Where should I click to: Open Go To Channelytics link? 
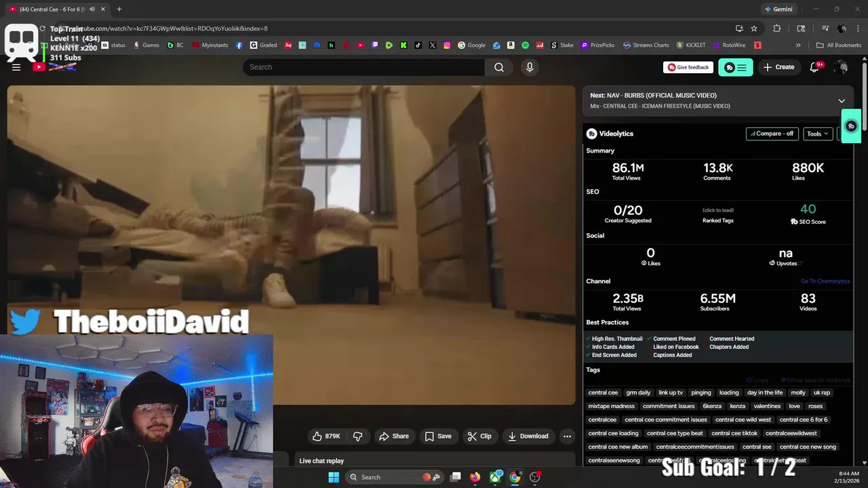click(825, 281)
